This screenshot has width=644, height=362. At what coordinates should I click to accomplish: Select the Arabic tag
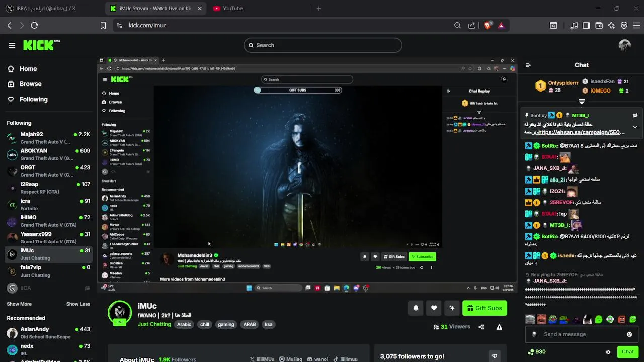[184, 324]
